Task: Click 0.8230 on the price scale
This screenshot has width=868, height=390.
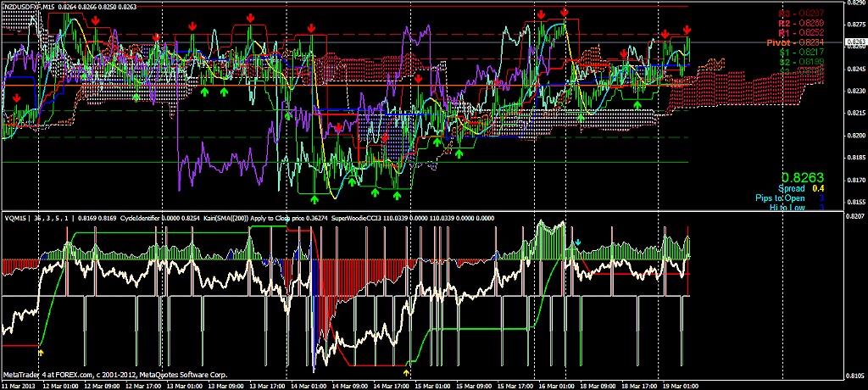Action: click(x=856, y=91)
